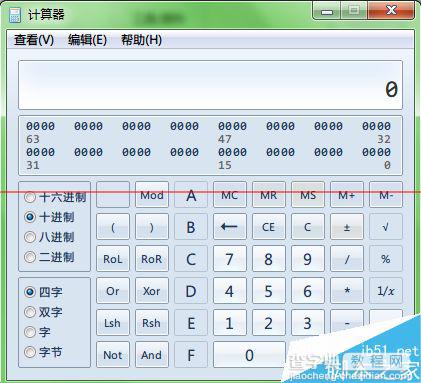
Task: Select the 双字 Dword option
Action: click(43, 312)
